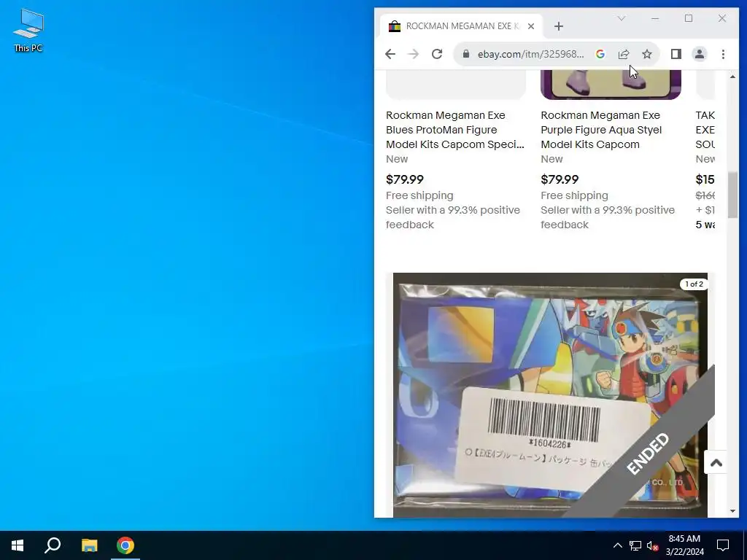Open the Windows Start menu
The image size is (747, 560).
tap(18, 545)
